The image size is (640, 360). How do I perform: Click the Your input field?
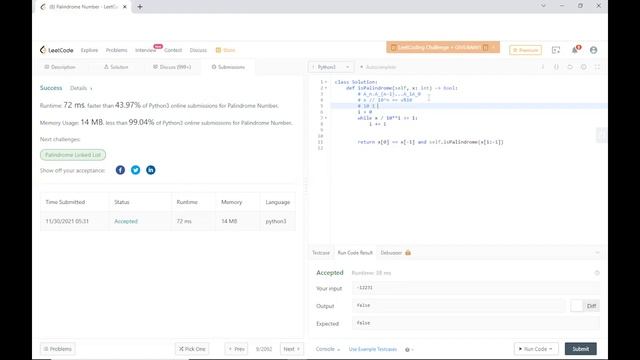coord(476,288)
